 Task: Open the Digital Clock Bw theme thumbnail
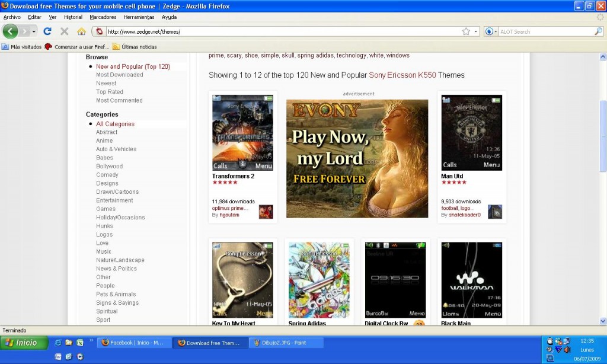tap(395, 280)
